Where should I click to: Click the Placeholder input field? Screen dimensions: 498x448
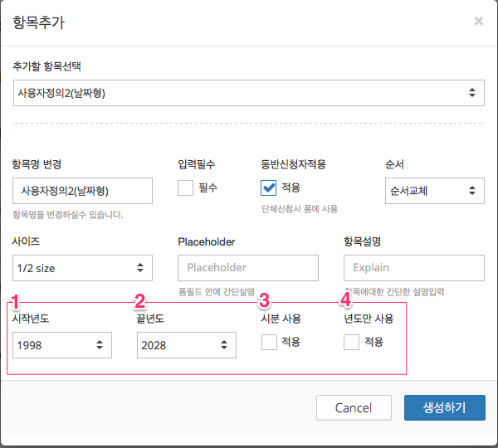[248, 268]
